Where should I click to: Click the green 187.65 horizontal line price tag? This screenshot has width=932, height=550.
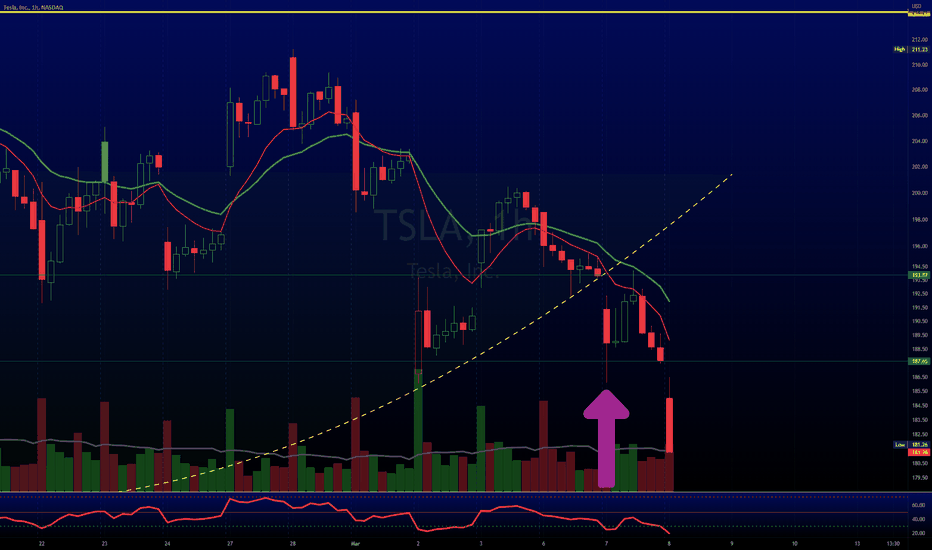(x=920, y=362)
